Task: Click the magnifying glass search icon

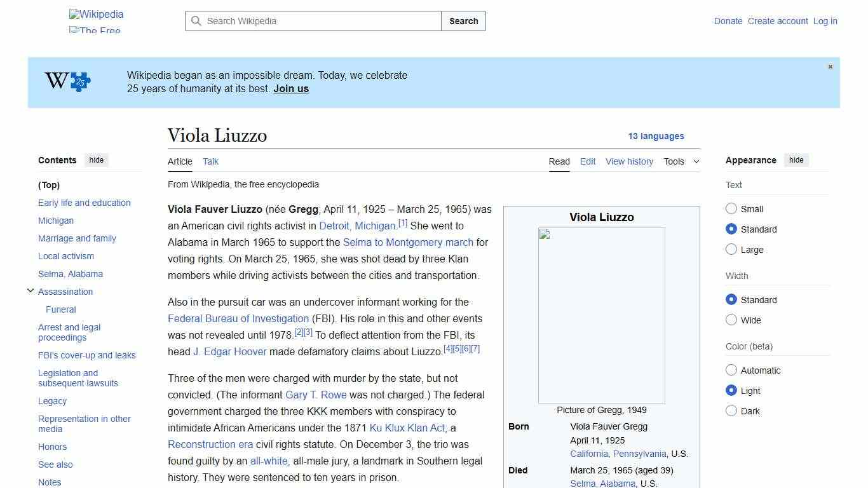Action: point(197,21)
